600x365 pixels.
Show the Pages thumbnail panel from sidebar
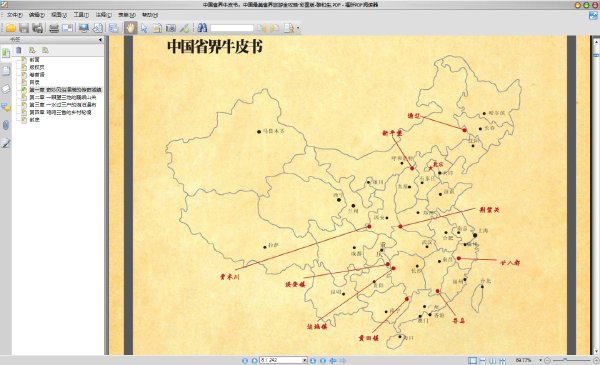click(x=6, y=71)
